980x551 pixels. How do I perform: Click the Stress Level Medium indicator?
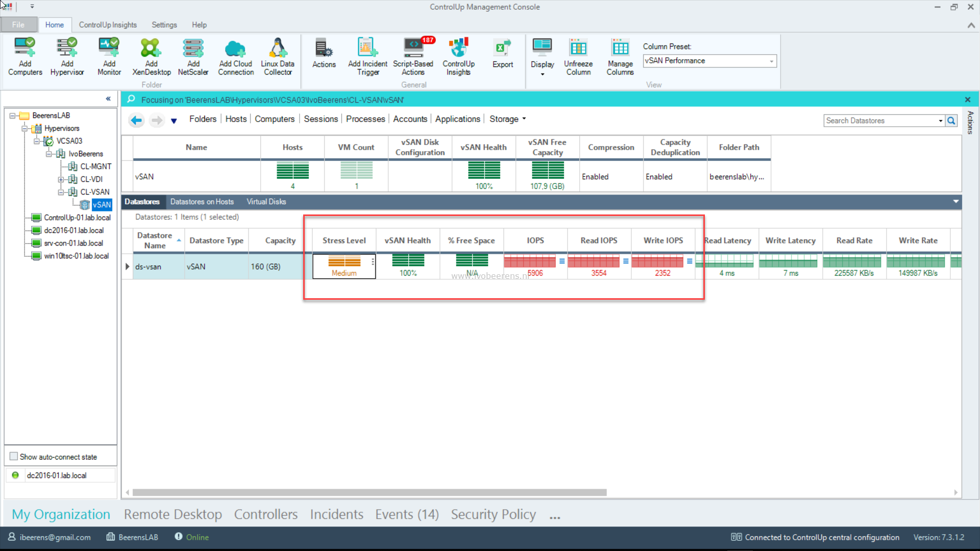point(344,267)
